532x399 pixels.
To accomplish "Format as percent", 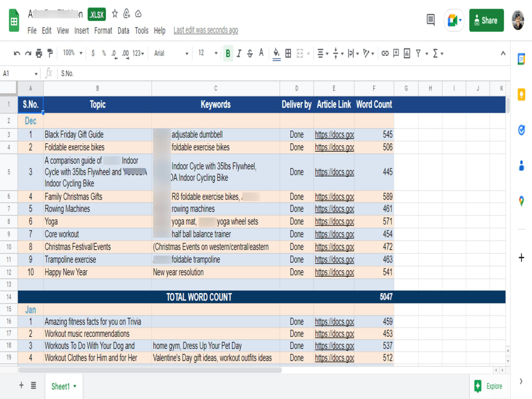I will coord(104,53).
